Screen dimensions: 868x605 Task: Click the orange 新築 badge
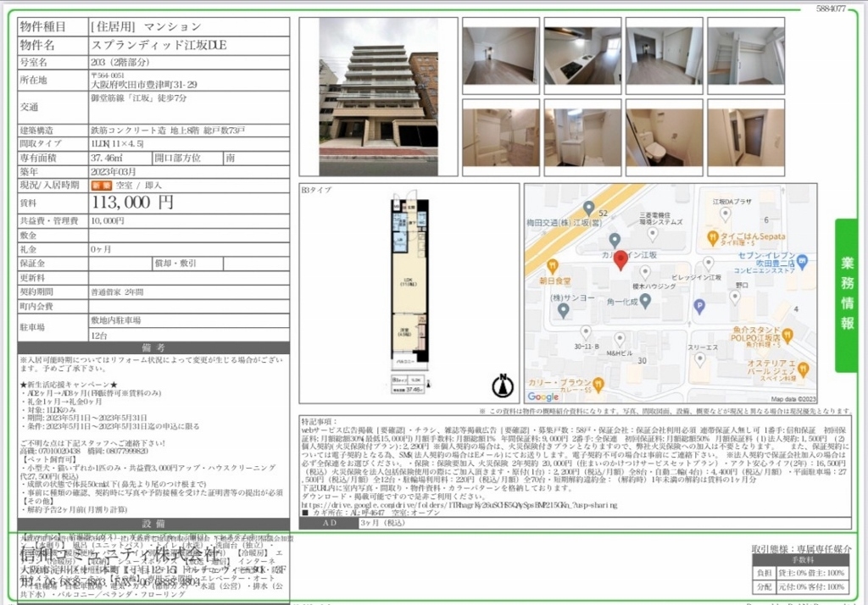pyautogui.click(x=102, y=186)
